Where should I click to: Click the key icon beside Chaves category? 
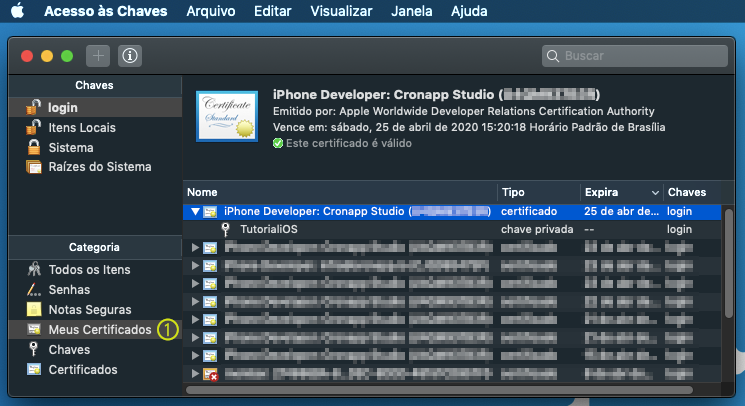coord(33,349)
